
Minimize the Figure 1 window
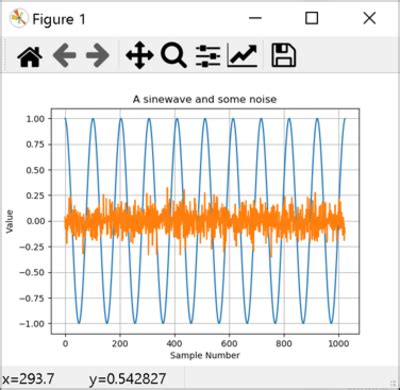255,18
